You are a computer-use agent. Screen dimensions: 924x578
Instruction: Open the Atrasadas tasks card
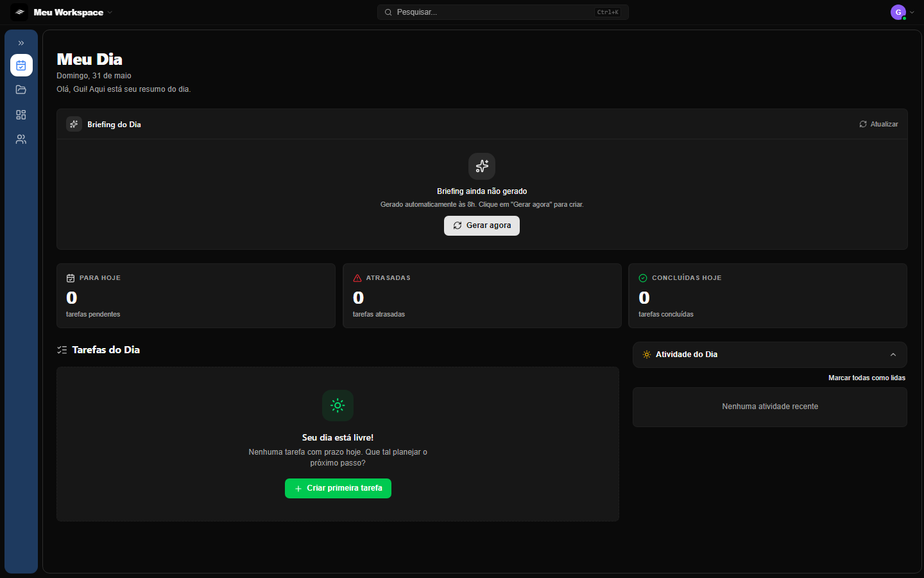pos(482,295)
